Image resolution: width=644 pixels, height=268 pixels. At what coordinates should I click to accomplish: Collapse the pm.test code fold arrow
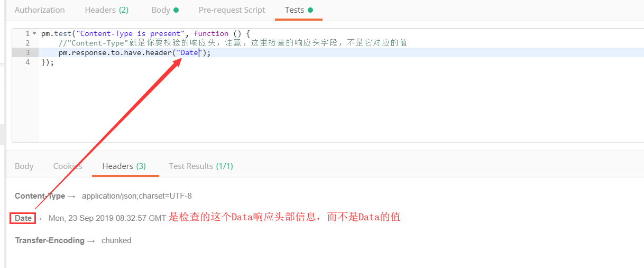[34, 33]
